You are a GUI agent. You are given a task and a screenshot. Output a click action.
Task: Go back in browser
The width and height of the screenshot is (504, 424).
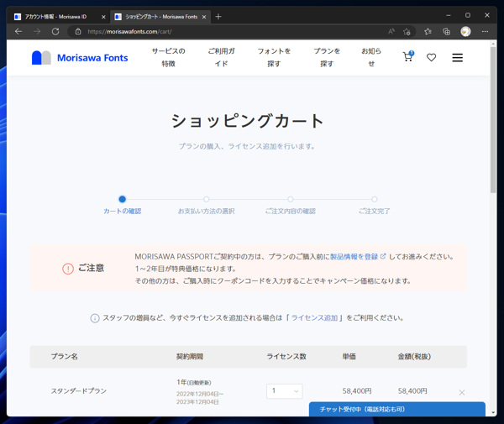(18, 31)
